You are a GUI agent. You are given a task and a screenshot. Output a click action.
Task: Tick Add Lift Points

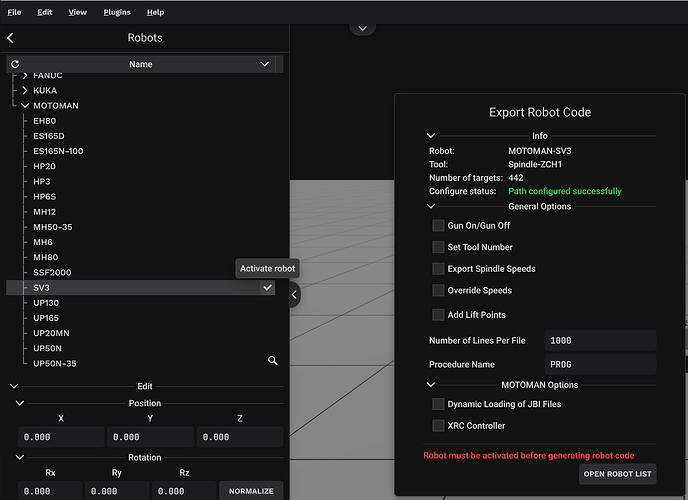point(438,314)
